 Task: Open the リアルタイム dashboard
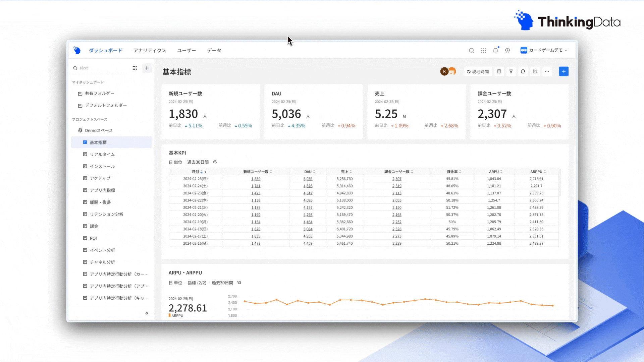(x=111, y=154)
